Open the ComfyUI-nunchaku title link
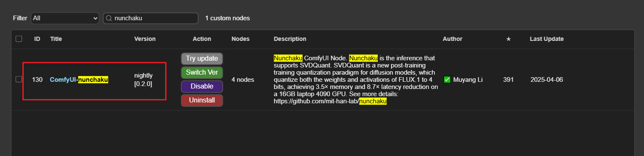 pos(79,79)
